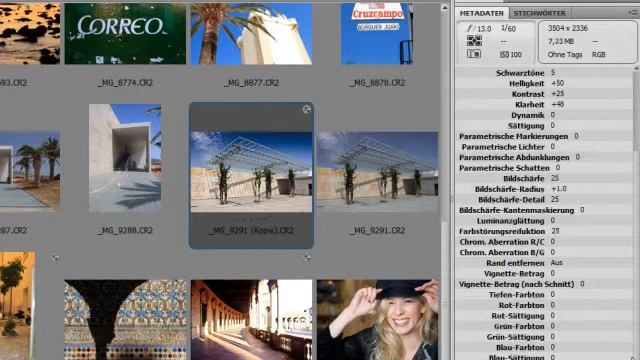Click the file name _MG_8774.CR2
This screenshot has width=640, height=360.
click(125, 83)
